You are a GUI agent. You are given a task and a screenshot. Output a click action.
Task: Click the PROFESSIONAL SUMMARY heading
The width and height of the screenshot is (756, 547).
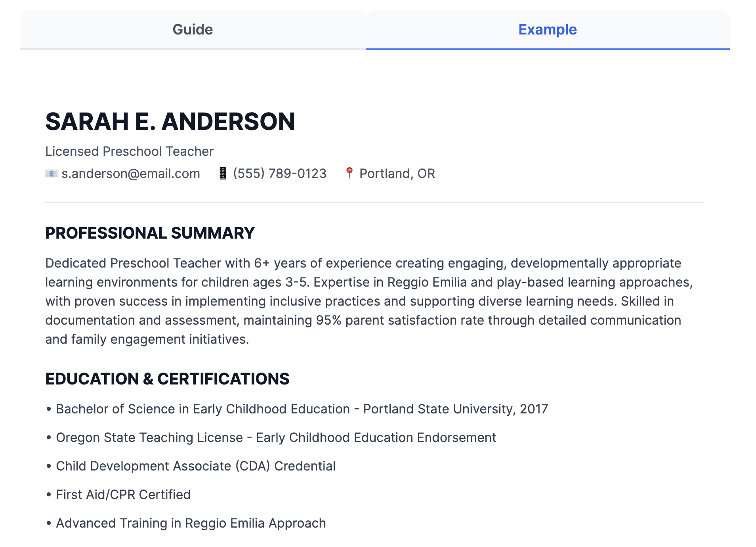[150, 233]
